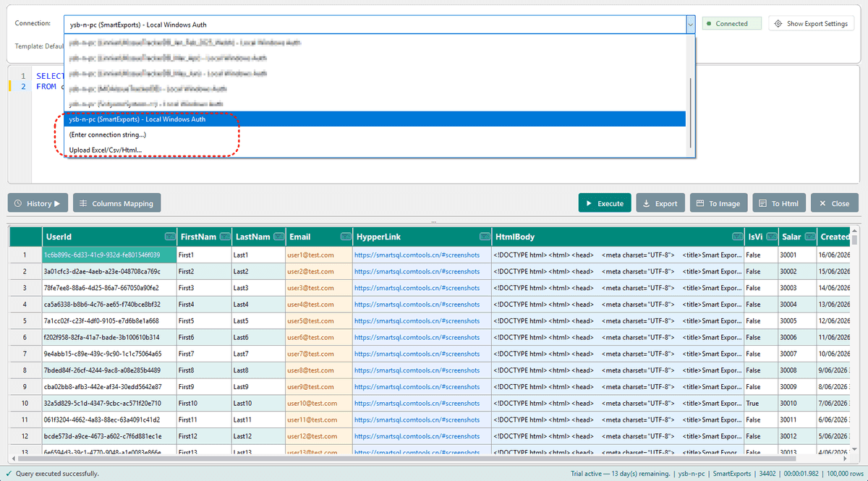Screen dimensions: 868x481
Task: Click the Connection combo box text field
Action: (x=374, y=24)
